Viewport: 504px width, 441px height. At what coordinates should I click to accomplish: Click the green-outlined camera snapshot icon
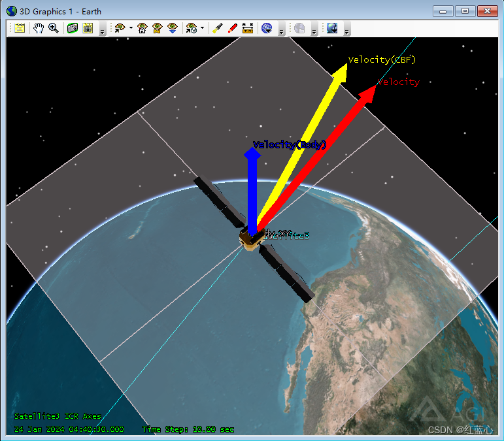point(73,28)
